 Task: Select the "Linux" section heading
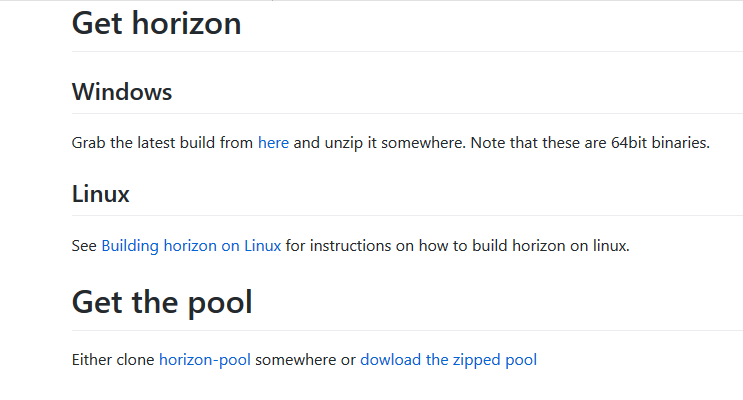(100, 194)
